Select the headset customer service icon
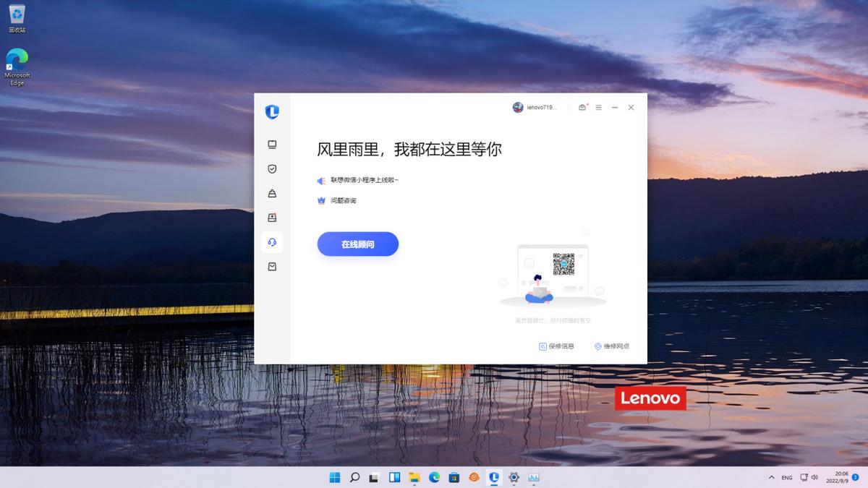This screenshot has width=868, height=488. click(272, 242)
